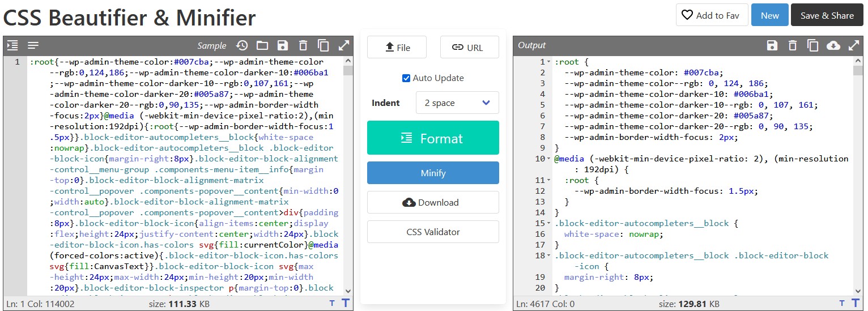This screenshot has height=311, width=868.
Task: Click Add to Fav button
Action: point(712,15)
